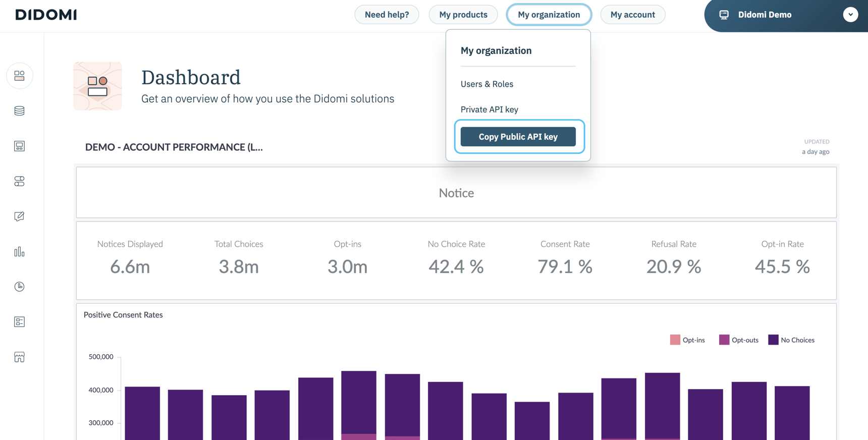Open the My account menu

633,15
